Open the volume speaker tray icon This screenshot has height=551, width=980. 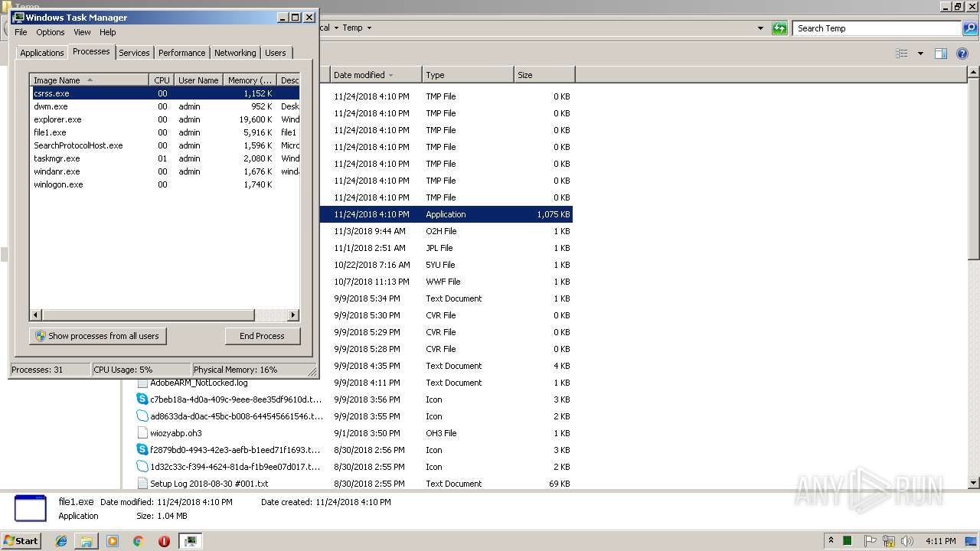906,541
